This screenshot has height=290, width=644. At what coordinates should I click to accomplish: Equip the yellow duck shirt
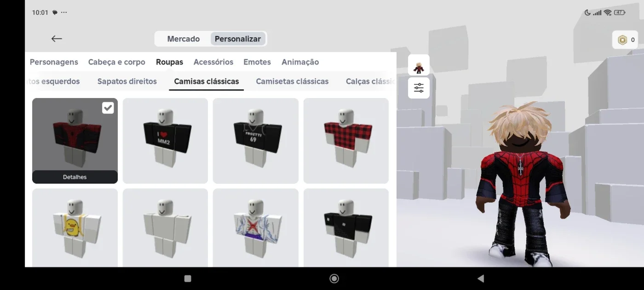75,228
